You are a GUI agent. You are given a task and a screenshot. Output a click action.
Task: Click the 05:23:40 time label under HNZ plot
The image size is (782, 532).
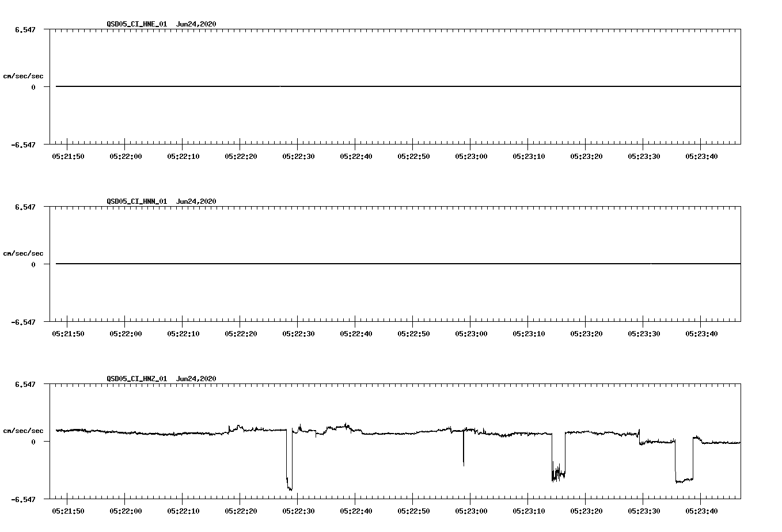[701, 511]
